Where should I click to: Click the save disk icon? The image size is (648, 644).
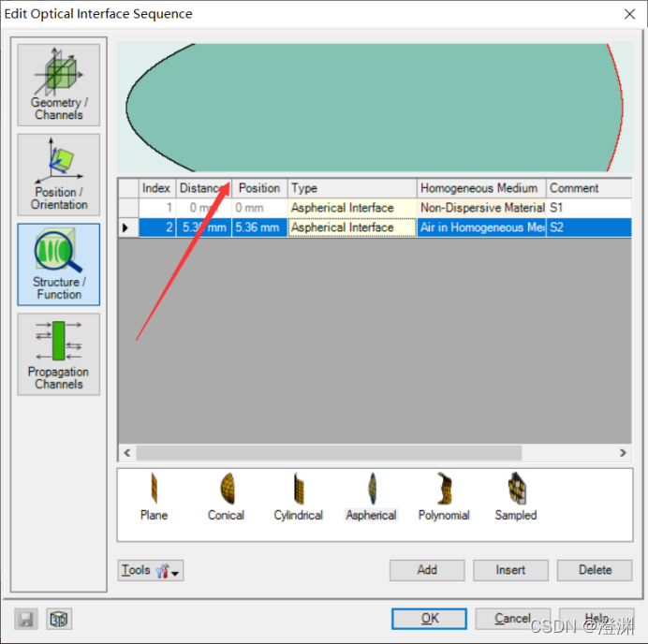pos(26,619)
